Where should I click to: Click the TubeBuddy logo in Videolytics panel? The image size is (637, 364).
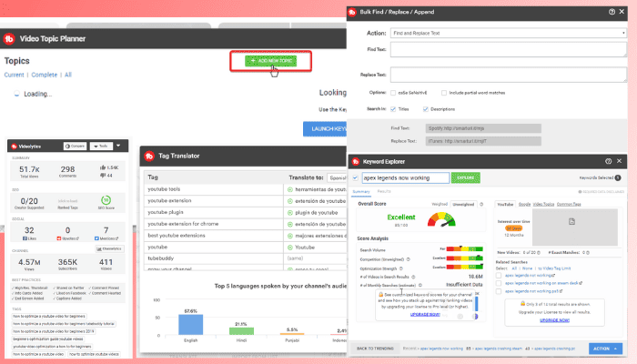point(15,147)
